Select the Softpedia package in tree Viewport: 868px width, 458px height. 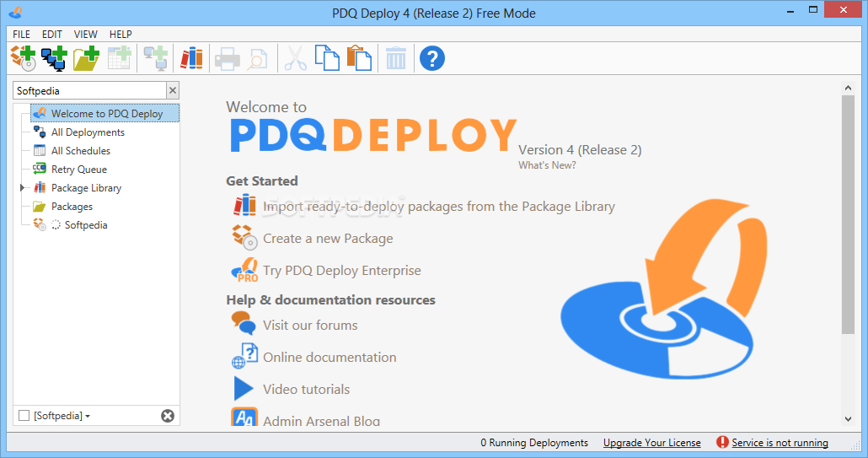[86, 225]
